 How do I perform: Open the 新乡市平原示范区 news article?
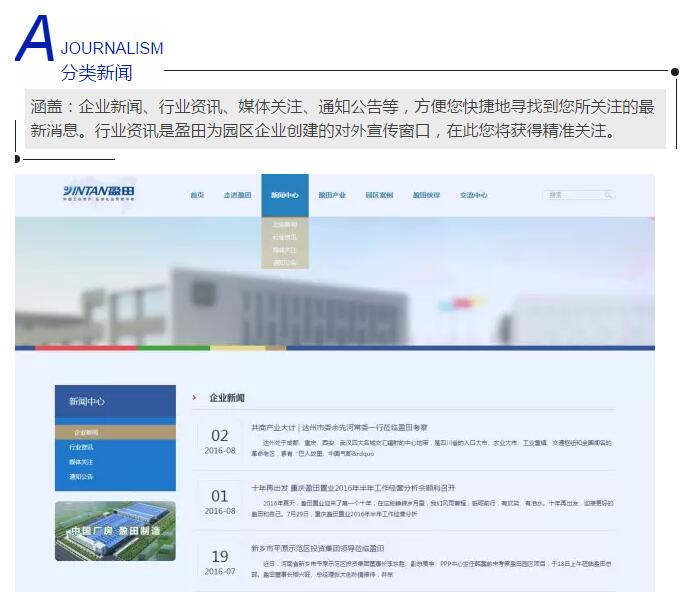click(318, 549)
